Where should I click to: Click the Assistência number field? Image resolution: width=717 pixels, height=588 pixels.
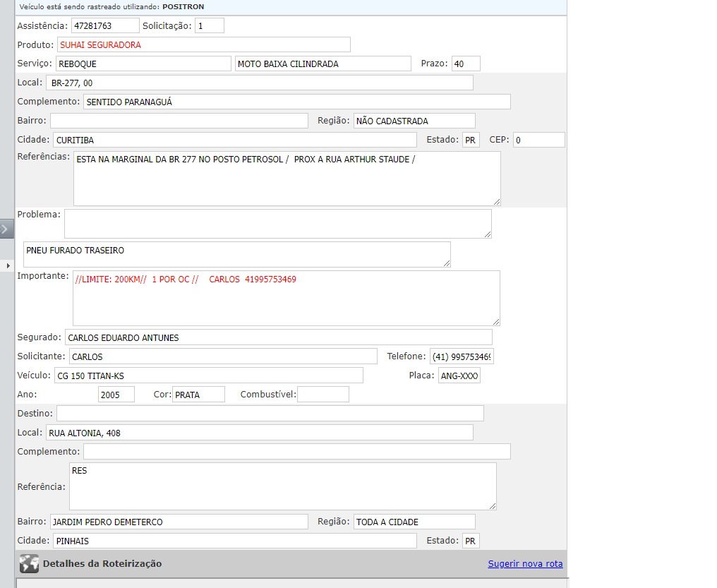(105, 25)
